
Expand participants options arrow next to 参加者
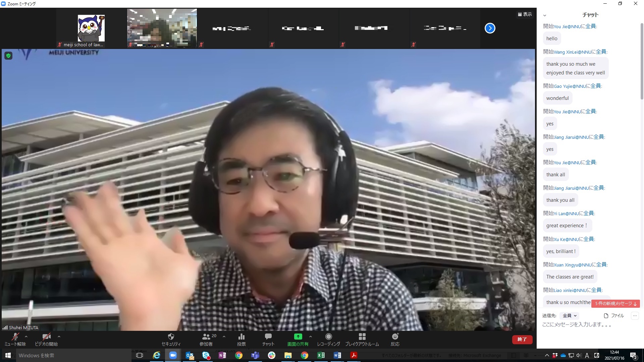224,337
